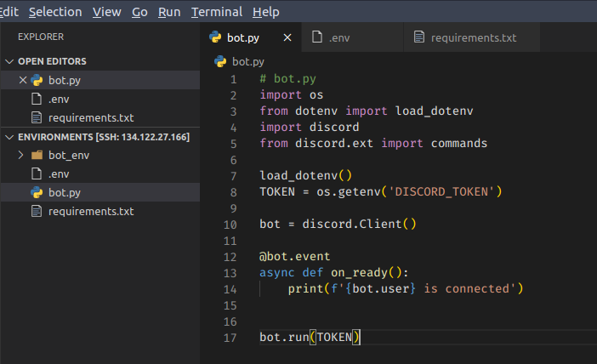Click requirements.txt icon in Open Editors

pyautogui.click(x=37, y=117)
